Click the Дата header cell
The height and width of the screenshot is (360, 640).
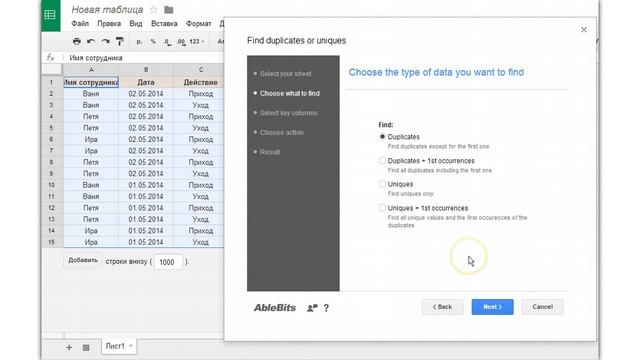(146, 82)
